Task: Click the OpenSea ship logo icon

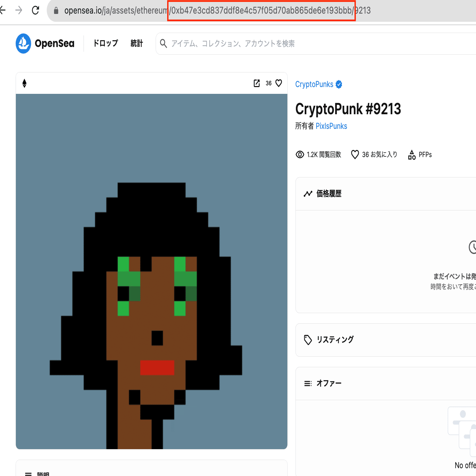Action: click(x=23, y=44)
